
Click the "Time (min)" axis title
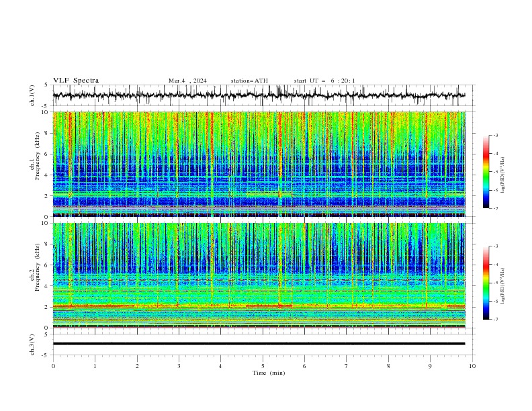[x=269, y=373]
